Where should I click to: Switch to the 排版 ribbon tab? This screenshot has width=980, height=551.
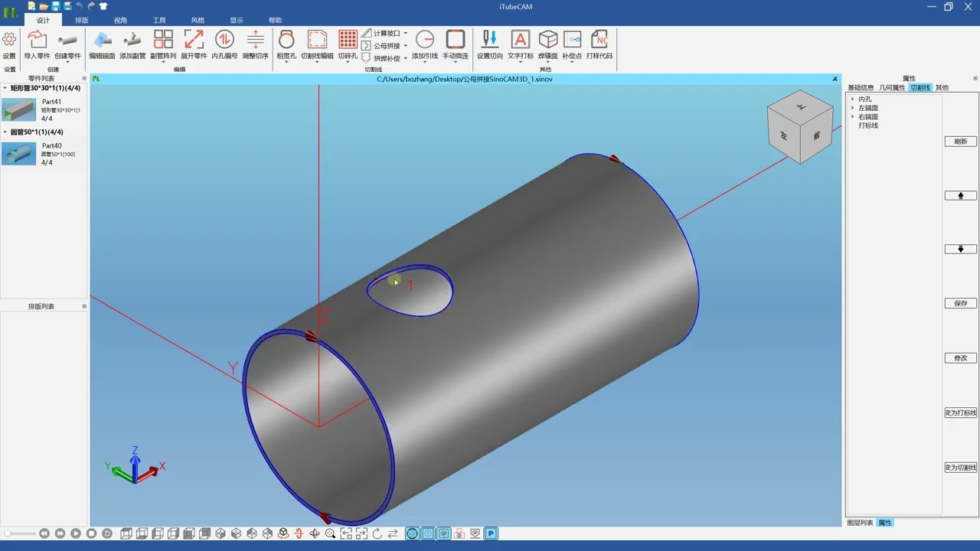pos(82,21)
